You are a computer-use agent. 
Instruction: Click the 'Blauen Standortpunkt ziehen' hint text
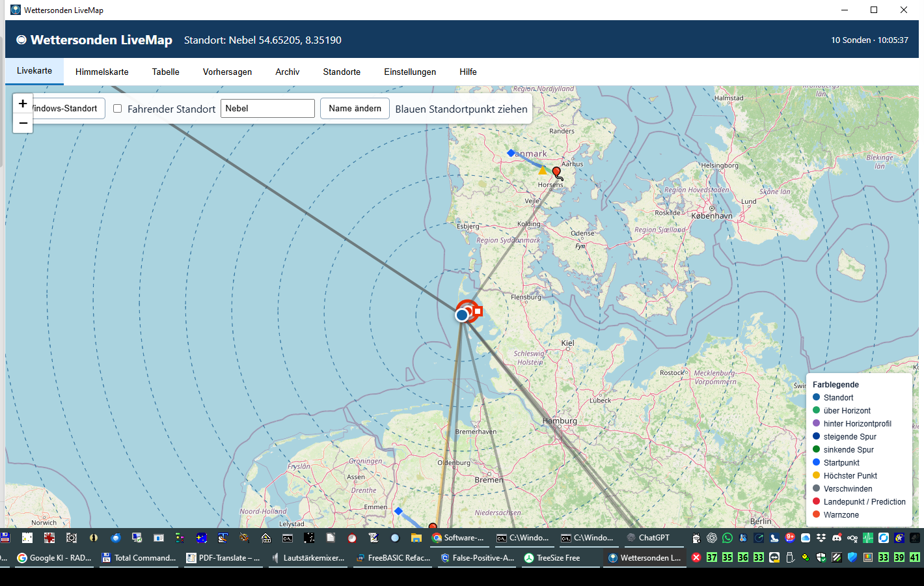click(x=461, y=109)
